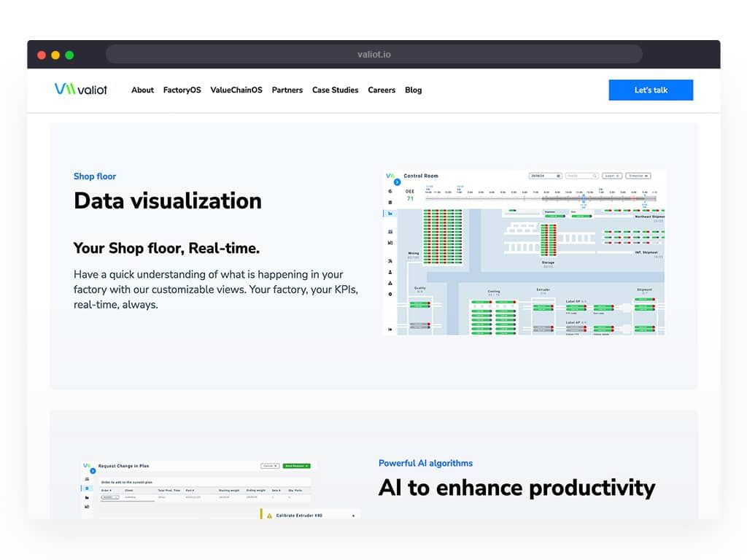Click the Let's talk button

pos(651,90)
